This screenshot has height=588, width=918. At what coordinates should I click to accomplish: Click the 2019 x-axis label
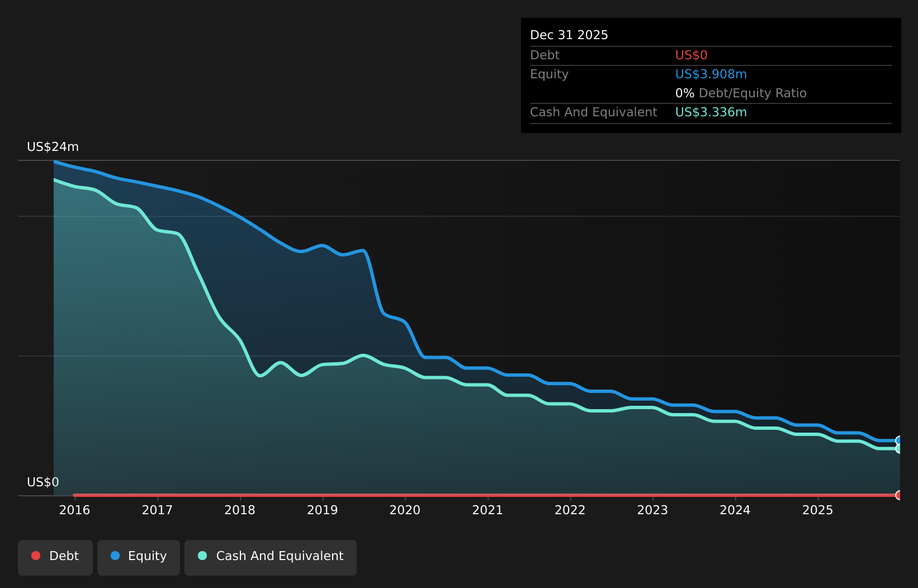(x=323, y=510)
